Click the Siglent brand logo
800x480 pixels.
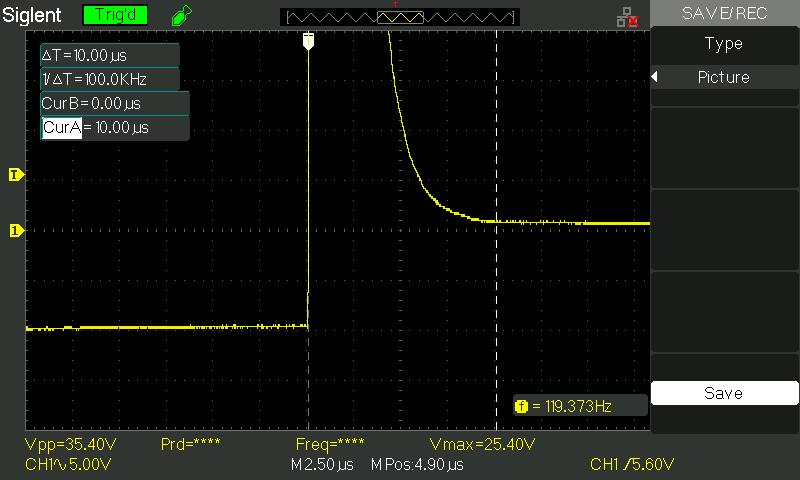tap(33, 16)
